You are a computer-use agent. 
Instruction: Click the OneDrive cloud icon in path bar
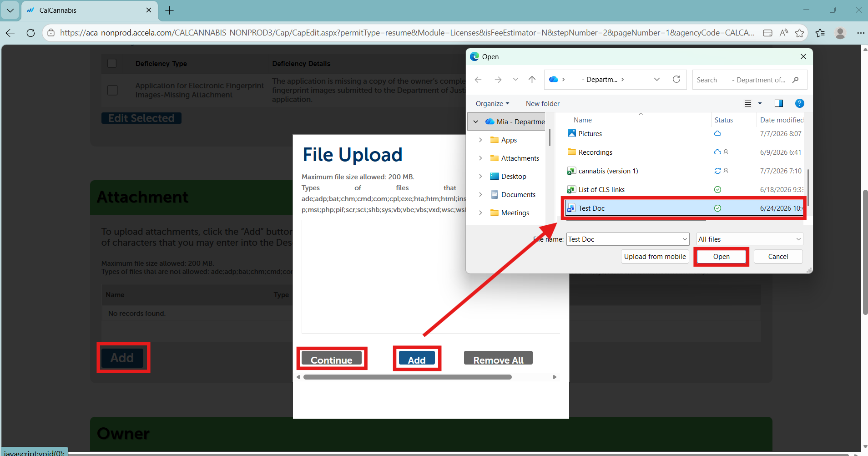click(554, 79)
